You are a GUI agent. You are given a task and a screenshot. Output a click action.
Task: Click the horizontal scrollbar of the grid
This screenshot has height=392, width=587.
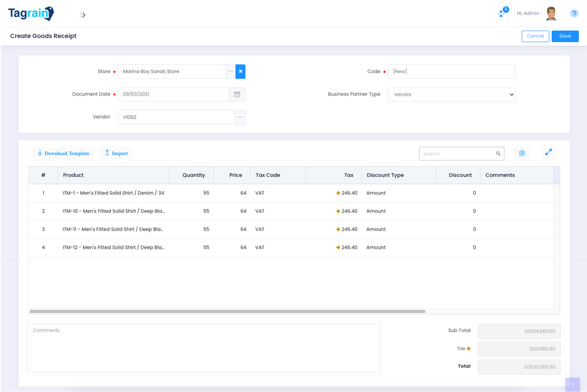point(227,311)
